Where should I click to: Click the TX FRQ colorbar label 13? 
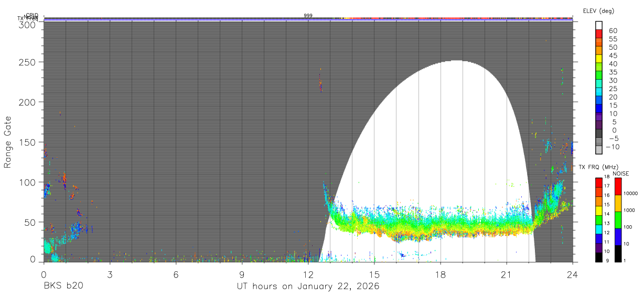[607, 223]
